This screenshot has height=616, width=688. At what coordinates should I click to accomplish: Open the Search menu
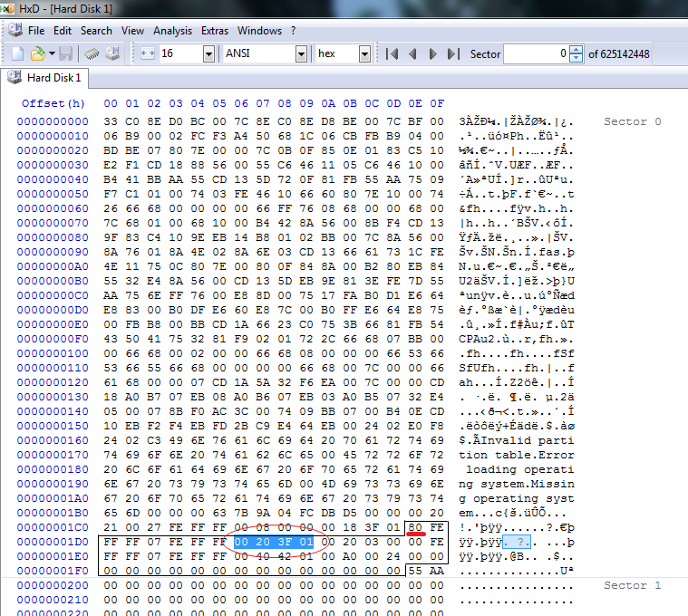pyautogui.click(x=96, y=31)
